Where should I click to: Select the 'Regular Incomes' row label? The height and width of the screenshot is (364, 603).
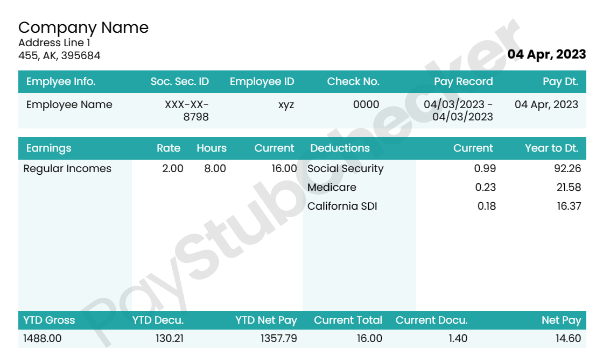coord(67,169)
